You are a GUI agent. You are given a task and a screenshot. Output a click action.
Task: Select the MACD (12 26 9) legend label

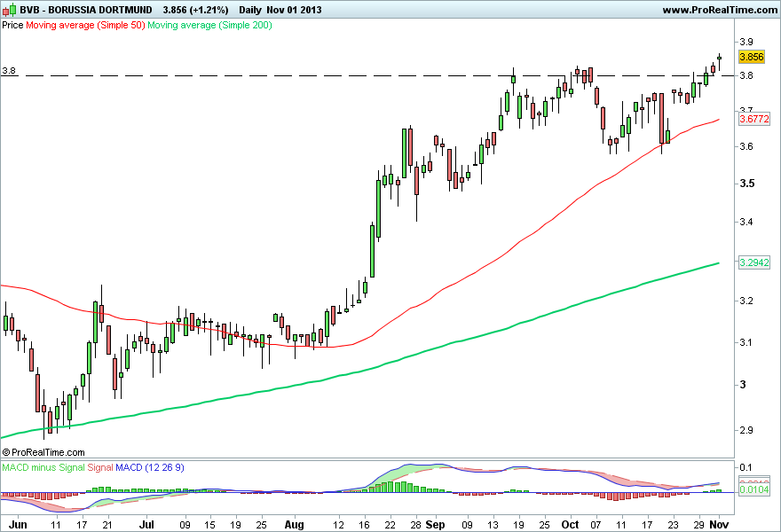tap(149, 467)
